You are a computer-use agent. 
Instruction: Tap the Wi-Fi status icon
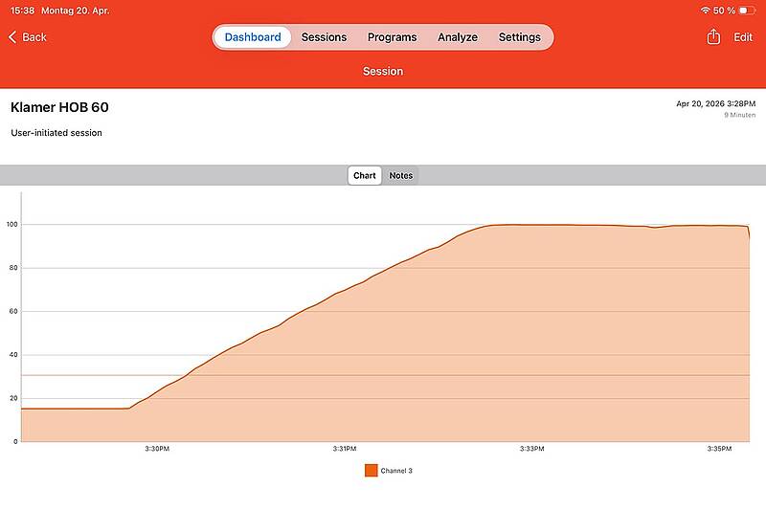[x=705, y=10]
